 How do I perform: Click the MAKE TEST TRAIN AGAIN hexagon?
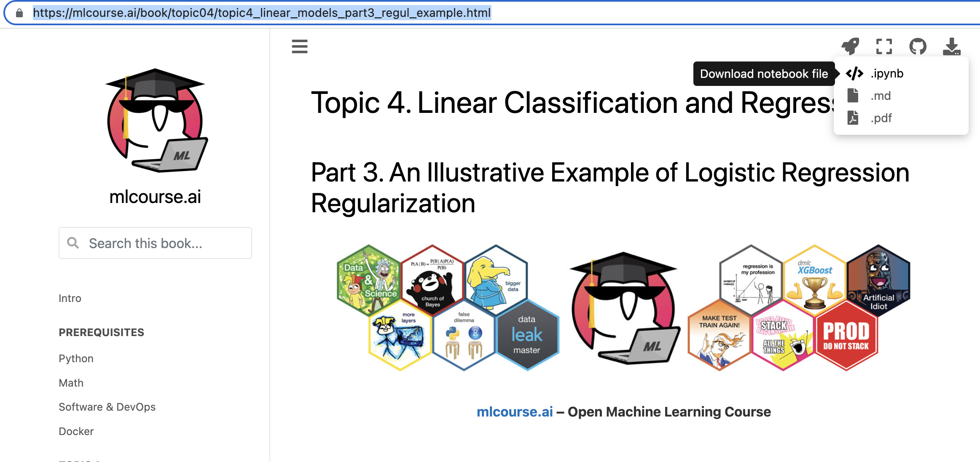click(x=720, y=335)
